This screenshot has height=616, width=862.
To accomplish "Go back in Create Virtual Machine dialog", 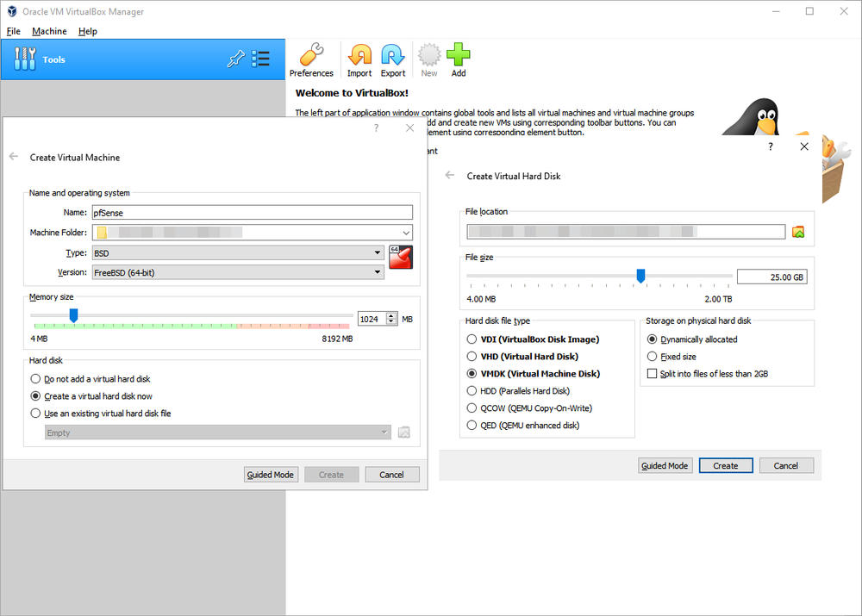I will click(x=14, y=157).
